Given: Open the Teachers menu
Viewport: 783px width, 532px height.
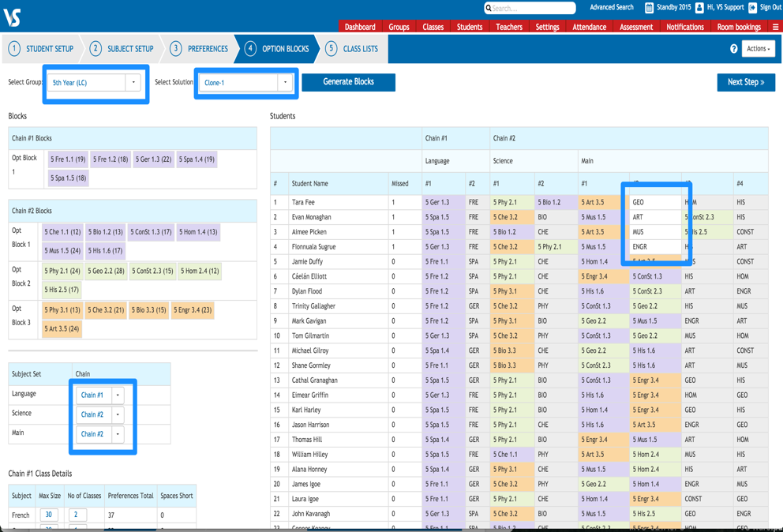Looking at the screenshot, I should (x=509, y=27).
